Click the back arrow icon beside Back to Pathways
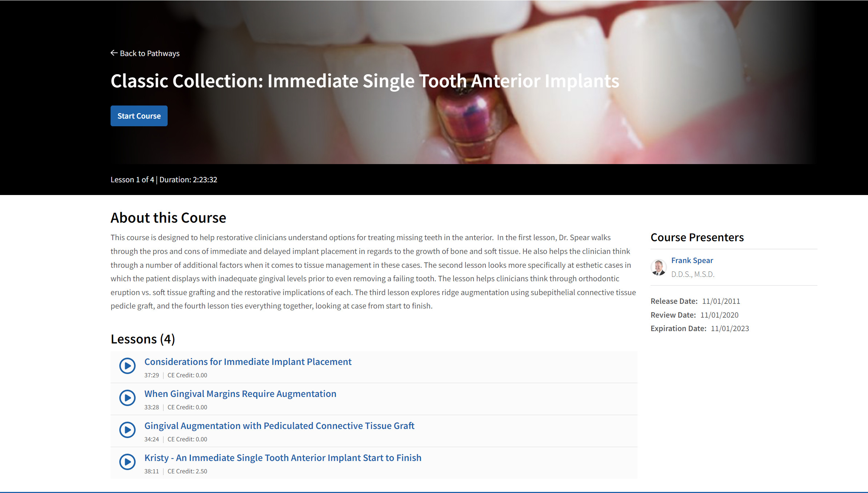Viewport: 868px width, 493px height. [x=114, y=53]
